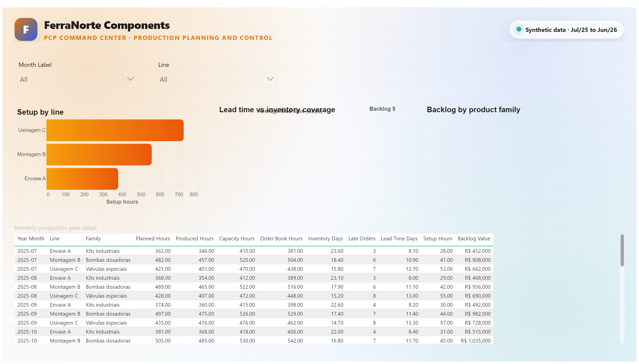Sort by Late Orders column header
This screenshot has width=639, height=364.
pyautogui.click(x=362, y=239)
